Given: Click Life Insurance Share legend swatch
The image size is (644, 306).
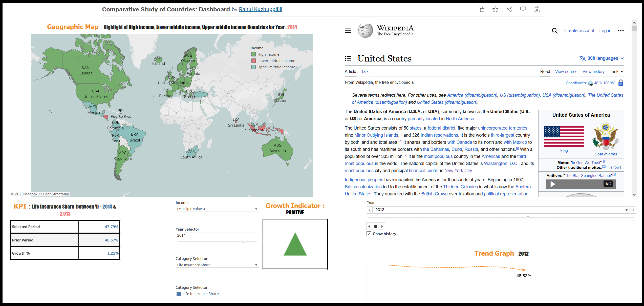Looking at the screenshot, I should coord(179,294).
